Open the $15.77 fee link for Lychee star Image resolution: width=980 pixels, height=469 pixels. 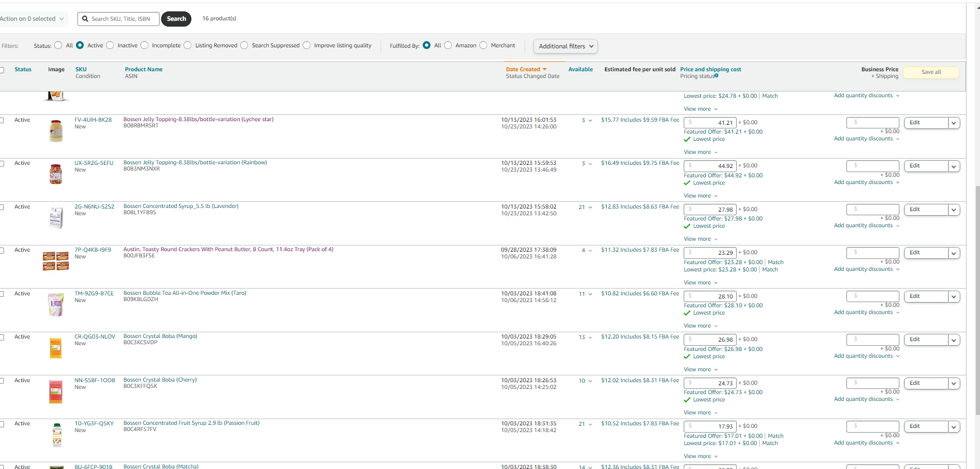click(640, 120)
